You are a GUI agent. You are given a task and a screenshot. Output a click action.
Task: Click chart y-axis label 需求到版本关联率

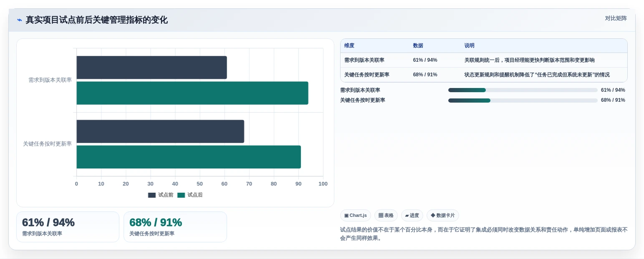(50, 80)
